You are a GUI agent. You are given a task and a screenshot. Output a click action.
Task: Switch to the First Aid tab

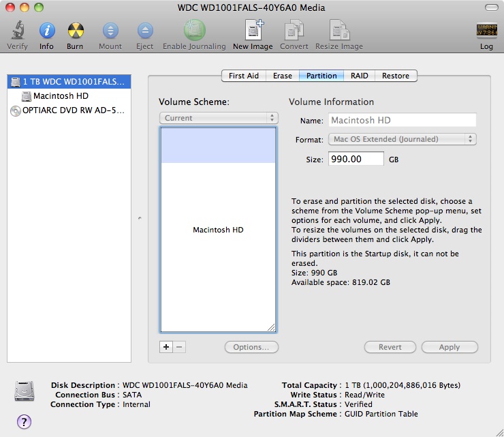(x=243, y=76)
